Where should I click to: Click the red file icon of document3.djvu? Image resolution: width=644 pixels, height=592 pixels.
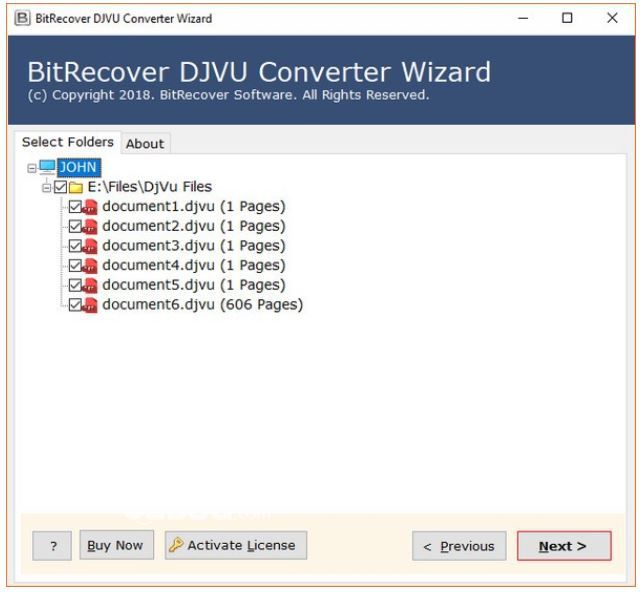pos(90,246)
